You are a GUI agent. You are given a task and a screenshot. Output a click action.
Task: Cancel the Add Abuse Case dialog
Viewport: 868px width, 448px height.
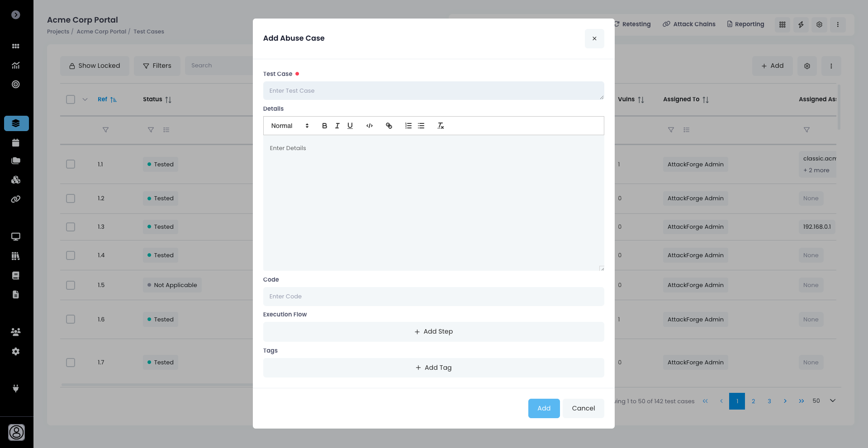click(x=583, y=408)
